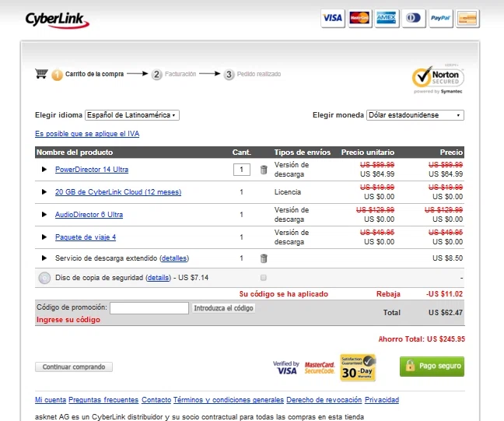Image resolution: width=504 pixels, height=421 pixels.
Task: Open the Derecho de revocación link
Action: pos(324,400)
